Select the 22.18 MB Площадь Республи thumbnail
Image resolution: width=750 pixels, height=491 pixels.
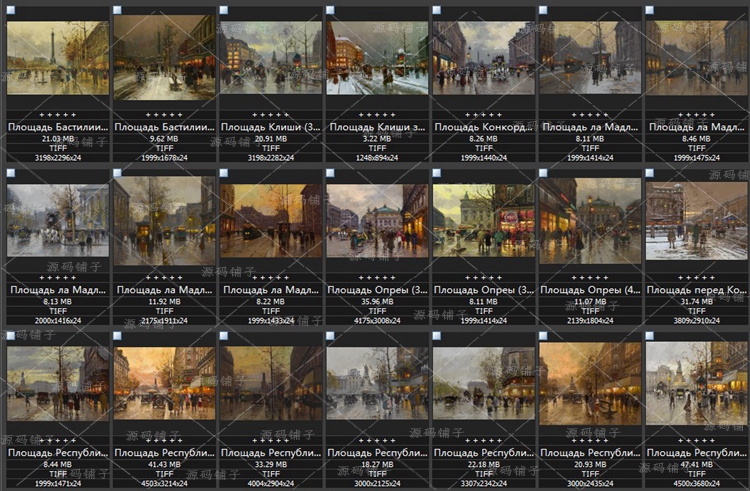[484, 383]
